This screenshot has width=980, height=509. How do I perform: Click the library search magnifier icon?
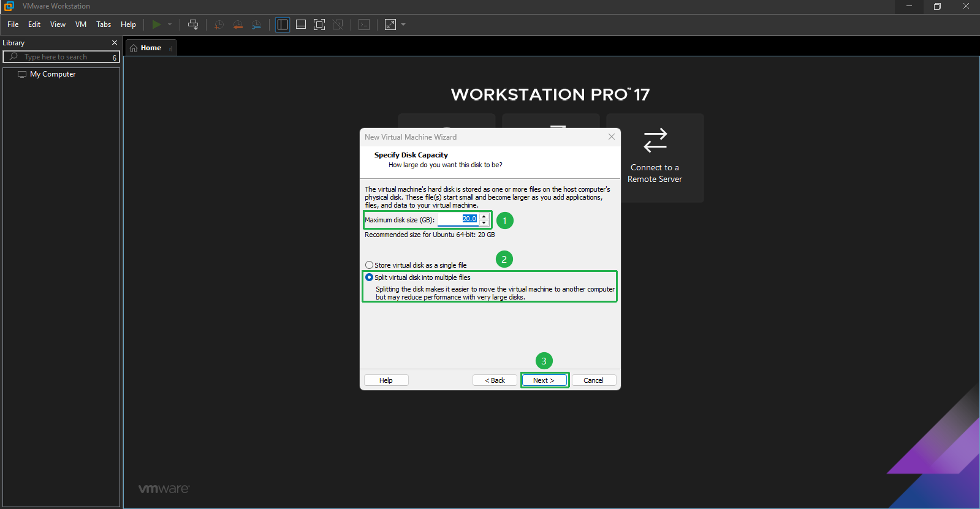[x=13, y=56]
